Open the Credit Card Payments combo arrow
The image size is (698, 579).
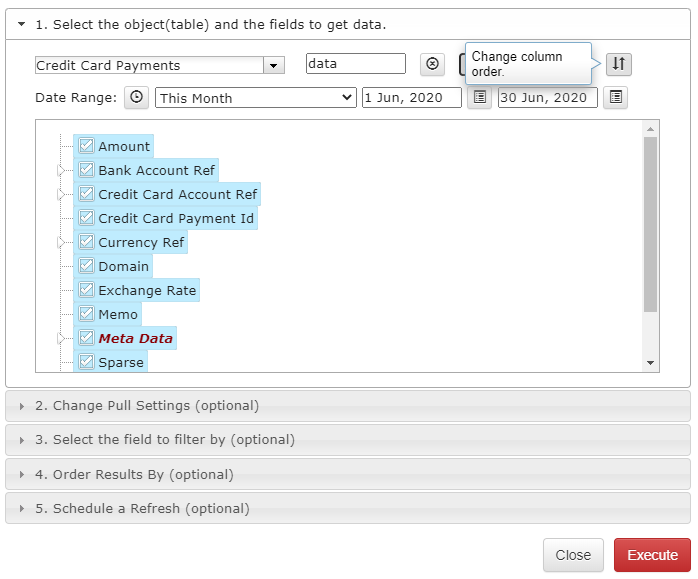point(273,66)
